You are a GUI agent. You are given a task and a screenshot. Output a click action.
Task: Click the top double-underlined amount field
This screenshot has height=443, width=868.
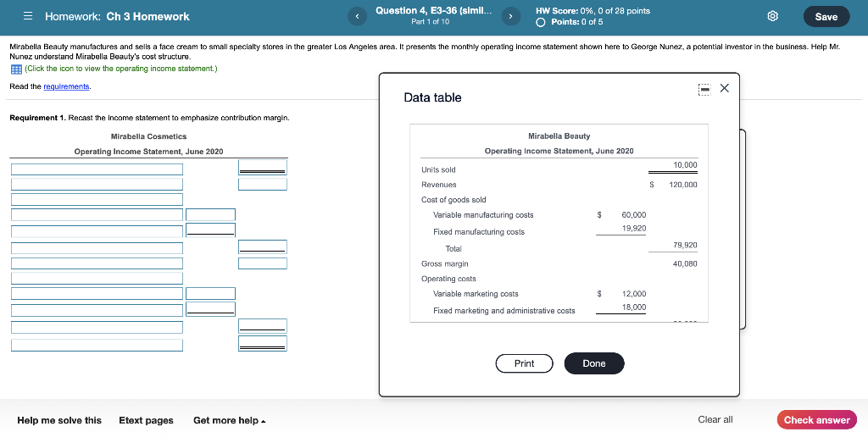(263, 167)
